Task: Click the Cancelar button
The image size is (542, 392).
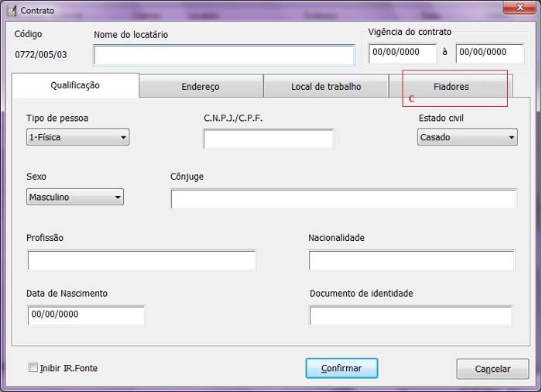Action: pyautogui.click(x=492, y=369)
